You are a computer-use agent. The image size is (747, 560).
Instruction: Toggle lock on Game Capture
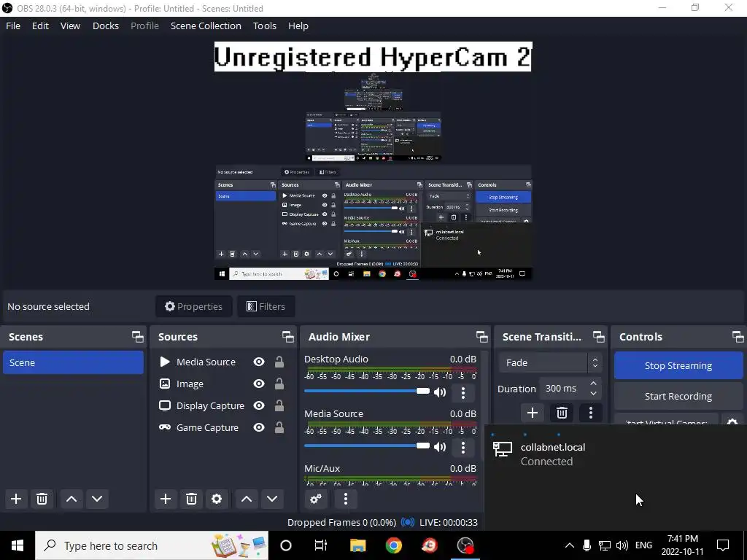[x=279, y=427]
